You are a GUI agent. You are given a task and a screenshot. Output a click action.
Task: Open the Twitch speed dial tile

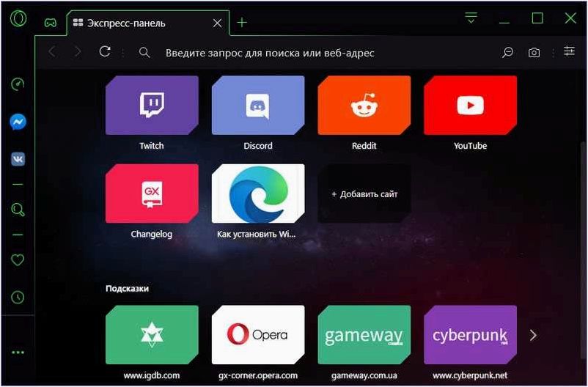point(152,106)
